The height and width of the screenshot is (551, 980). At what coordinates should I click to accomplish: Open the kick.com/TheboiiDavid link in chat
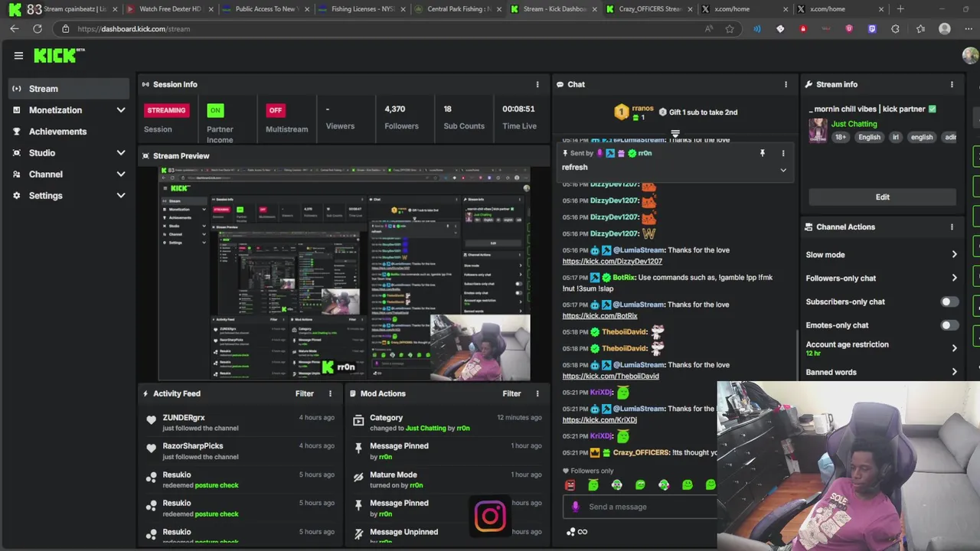click(610, 377)
